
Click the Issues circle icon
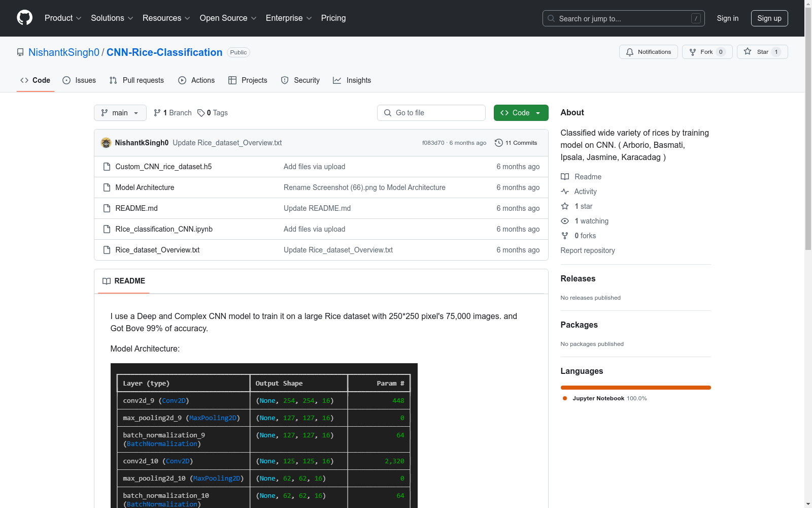click(x=66, y=80)
